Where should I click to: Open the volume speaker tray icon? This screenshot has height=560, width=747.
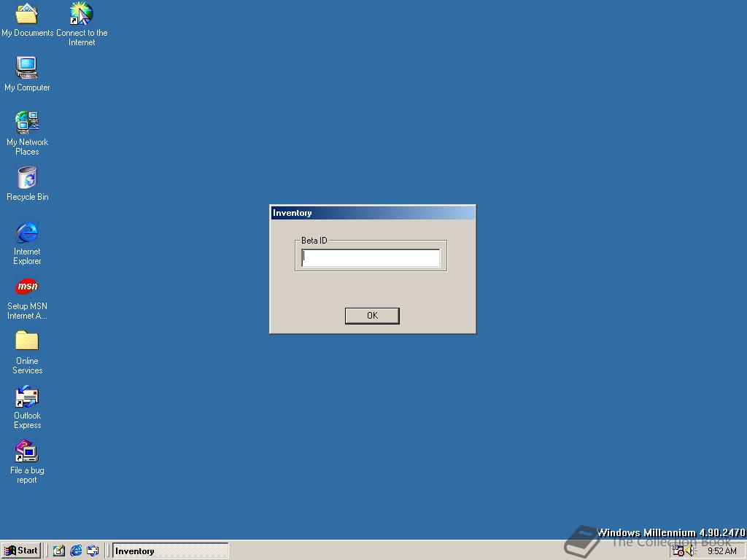coord(690,551)
